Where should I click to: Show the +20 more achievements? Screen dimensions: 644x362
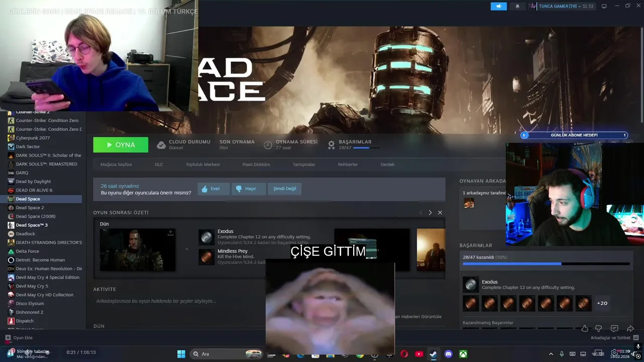602,303
